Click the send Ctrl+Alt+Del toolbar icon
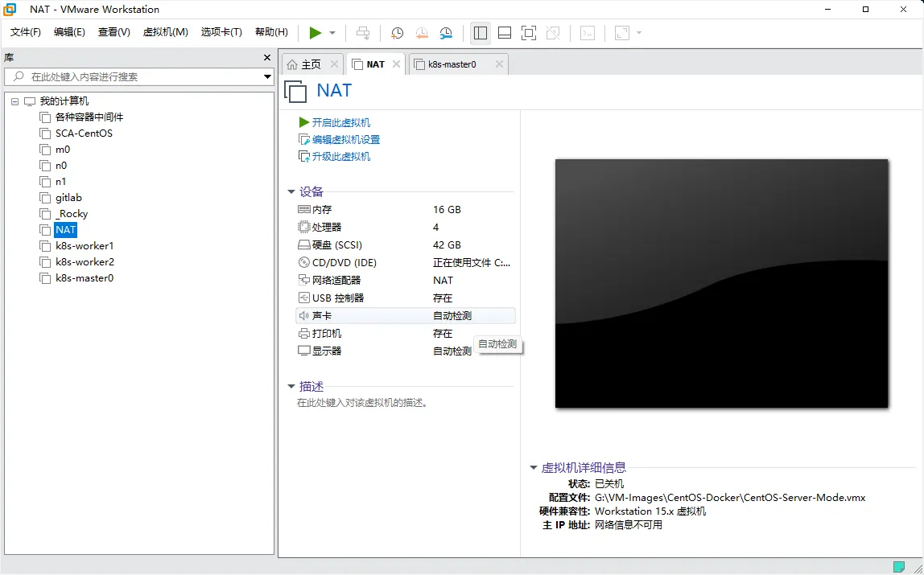 363,33
